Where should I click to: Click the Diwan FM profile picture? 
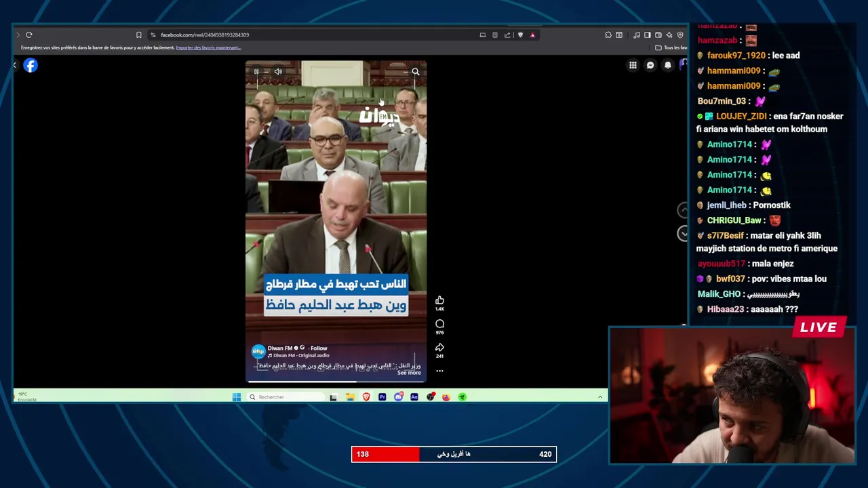click(x=258, y=351)
